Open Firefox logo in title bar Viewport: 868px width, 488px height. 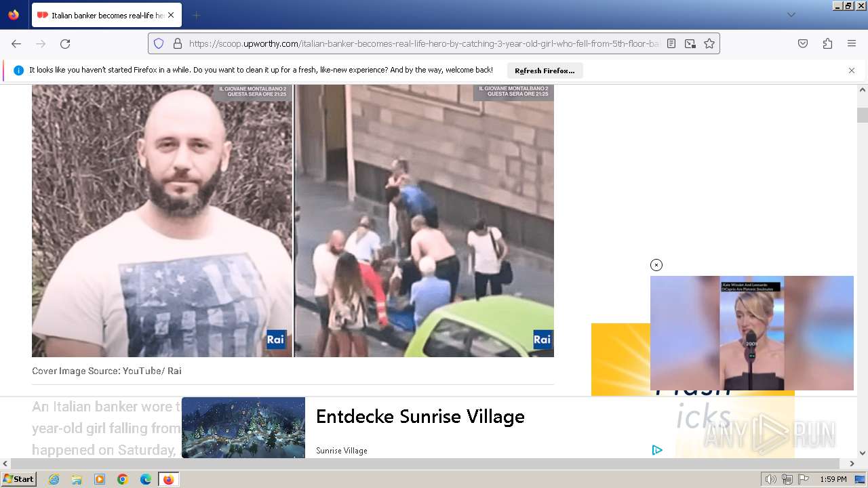14,14
